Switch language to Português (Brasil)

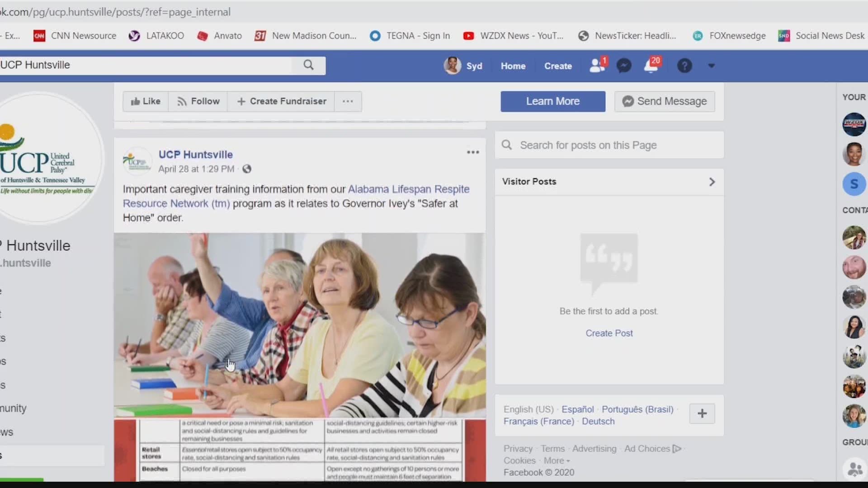pos(637,409)
